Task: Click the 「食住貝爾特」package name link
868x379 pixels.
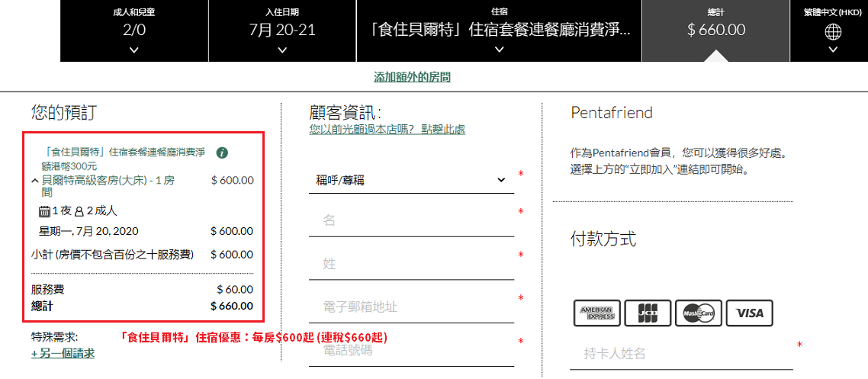Action: click(124, 159)
